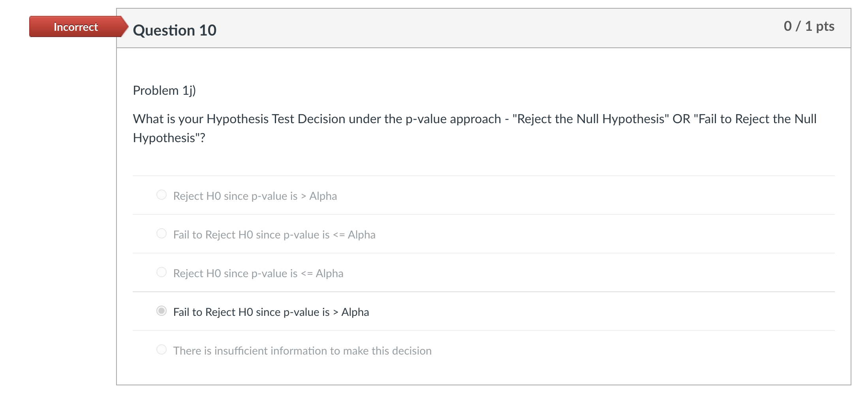Viewport: 868px width, 398px height.
Task: Click the 'Problem 1j)' label
Action: [164, 90]
